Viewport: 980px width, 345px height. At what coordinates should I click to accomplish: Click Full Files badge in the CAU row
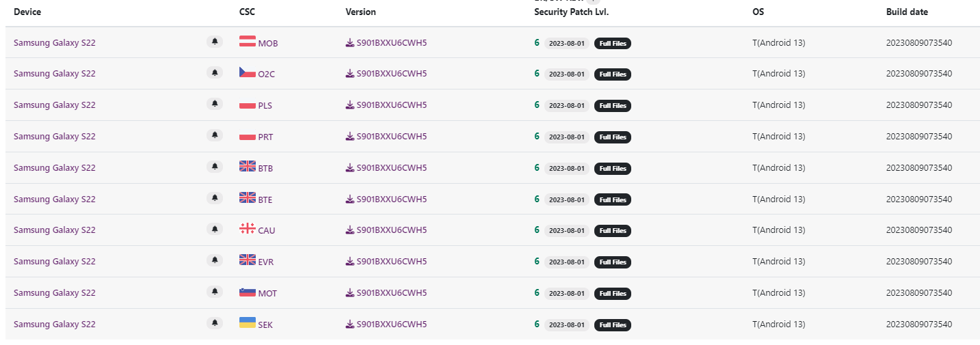point(612,231)
